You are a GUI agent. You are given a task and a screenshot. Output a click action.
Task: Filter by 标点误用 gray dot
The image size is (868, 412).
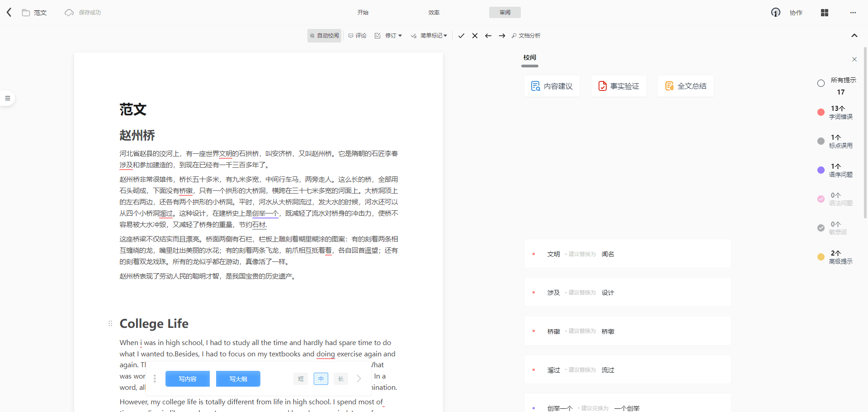coord(821,141)
